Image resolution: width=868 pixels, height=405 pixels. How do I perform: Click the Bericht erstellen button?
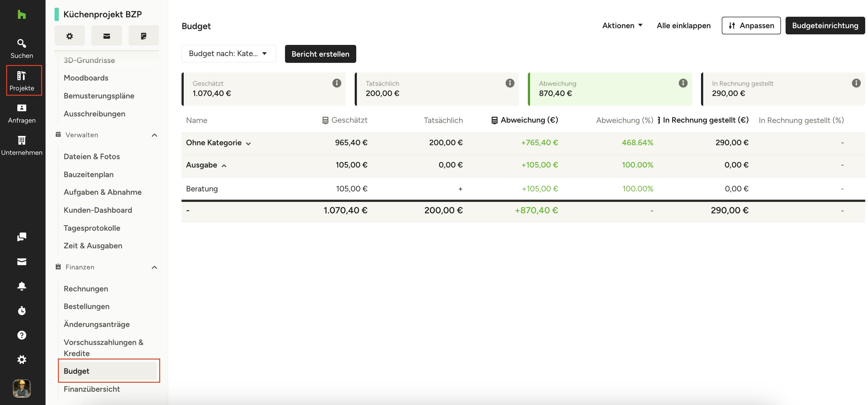tap(320, 54)
